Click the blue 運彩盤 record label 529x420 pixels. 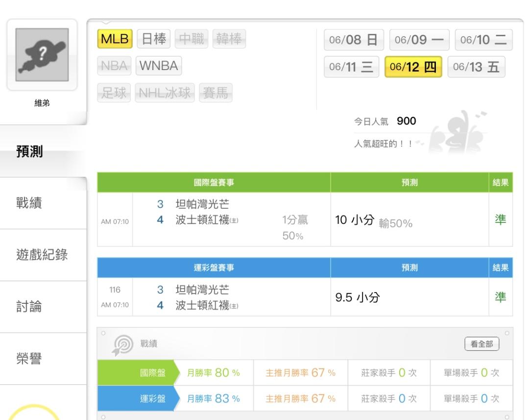pyautogui.click(x=139, y=398)
